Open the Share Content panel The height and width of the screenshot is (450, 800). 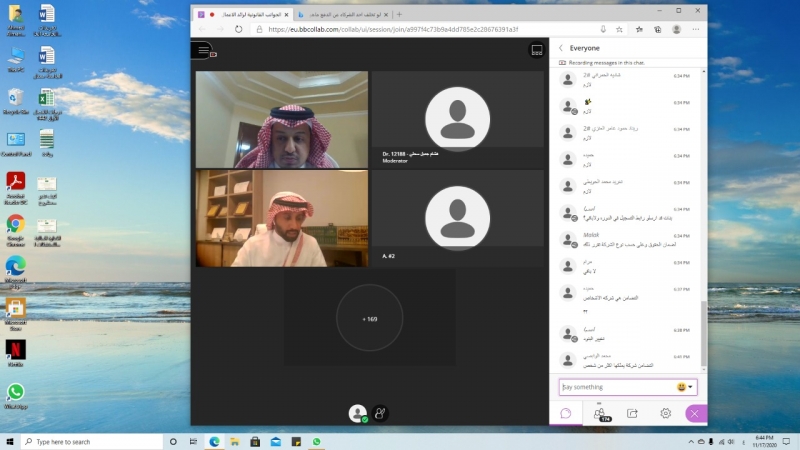pyautogui.click(x=632, y=412)
